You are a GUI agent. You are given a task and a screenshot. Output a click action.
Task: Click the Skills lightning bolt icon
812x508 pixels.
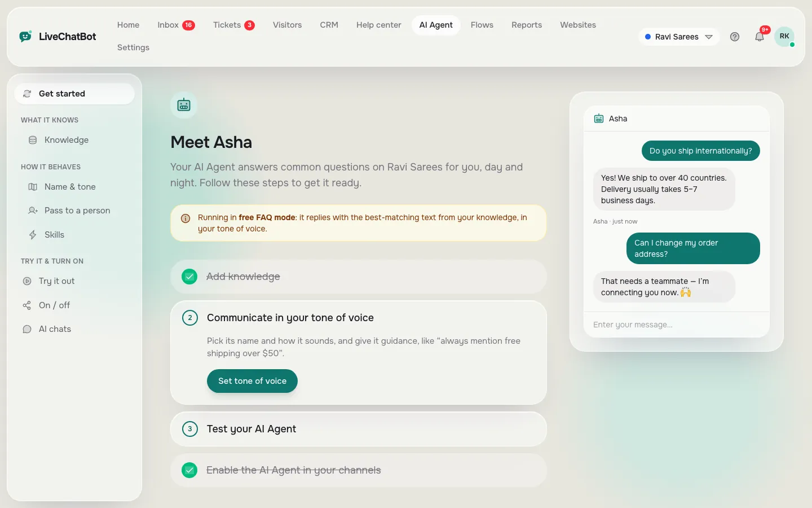click(x=33, y=235)
